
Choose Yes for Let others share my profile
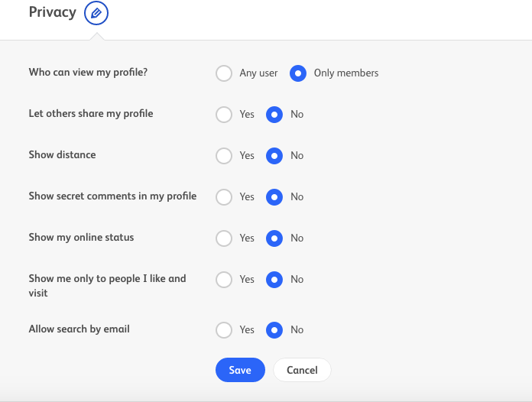coord(224,115)
